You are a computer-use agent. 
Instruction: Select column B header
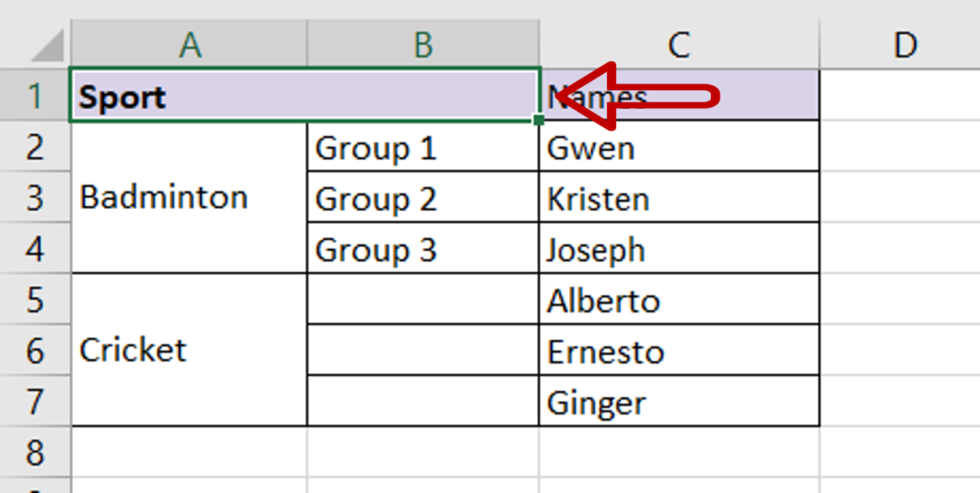423,45
